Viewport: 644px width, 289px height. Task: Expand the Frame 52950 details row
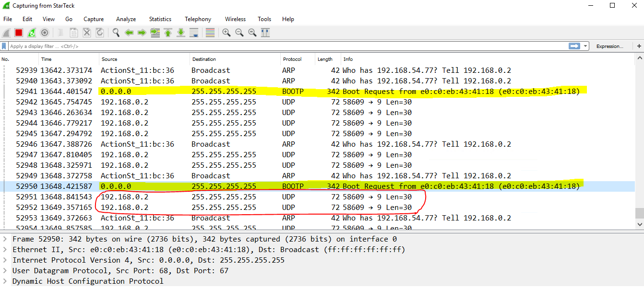pyautogui.click(x=5, y=239)
